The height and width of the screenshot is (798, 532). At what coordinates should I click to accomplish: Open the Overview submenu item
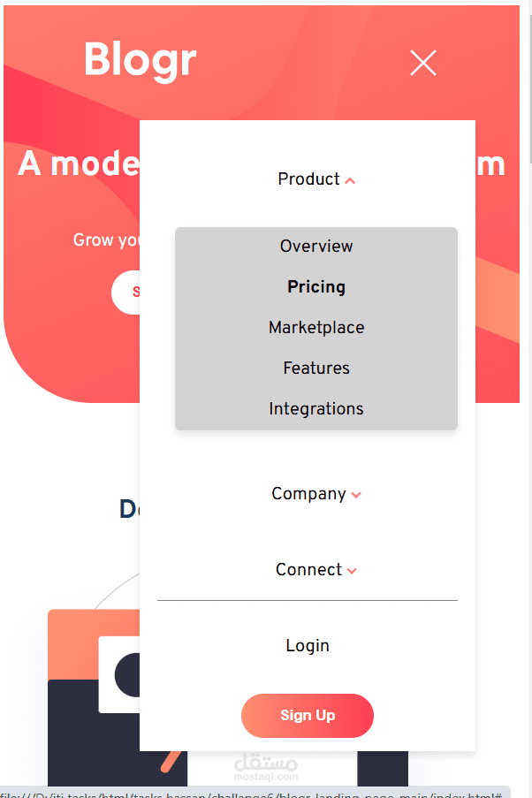[x=316, y=247]
